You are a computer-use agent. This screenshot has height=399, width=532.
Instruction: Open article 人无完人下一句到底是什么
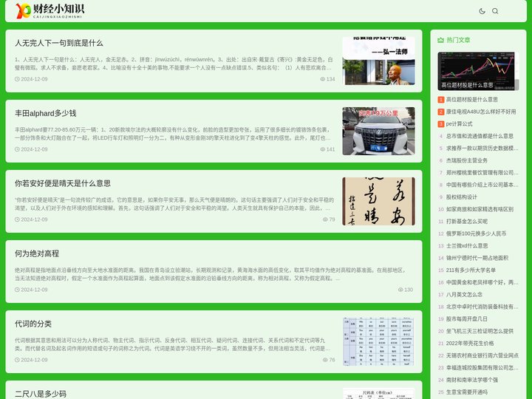click(x=58, y=43)
